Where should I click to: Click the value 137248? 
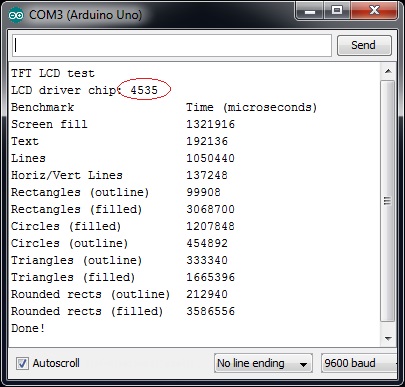click(x=207, y=175)
